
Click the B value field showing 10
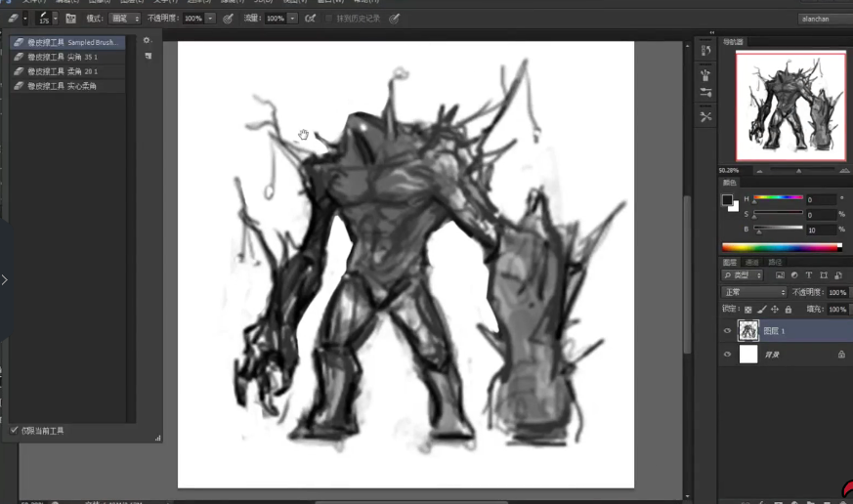821,230
